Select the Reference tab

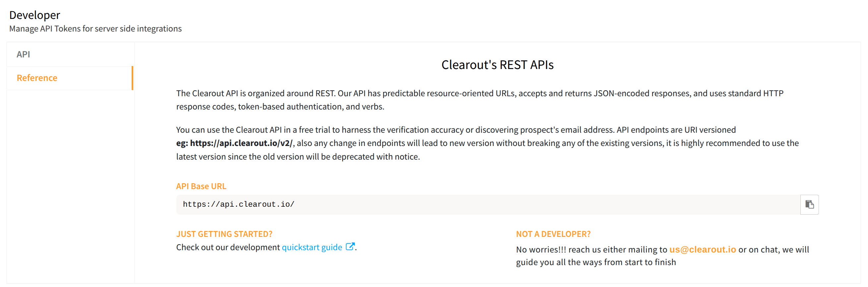coord(37,78)
